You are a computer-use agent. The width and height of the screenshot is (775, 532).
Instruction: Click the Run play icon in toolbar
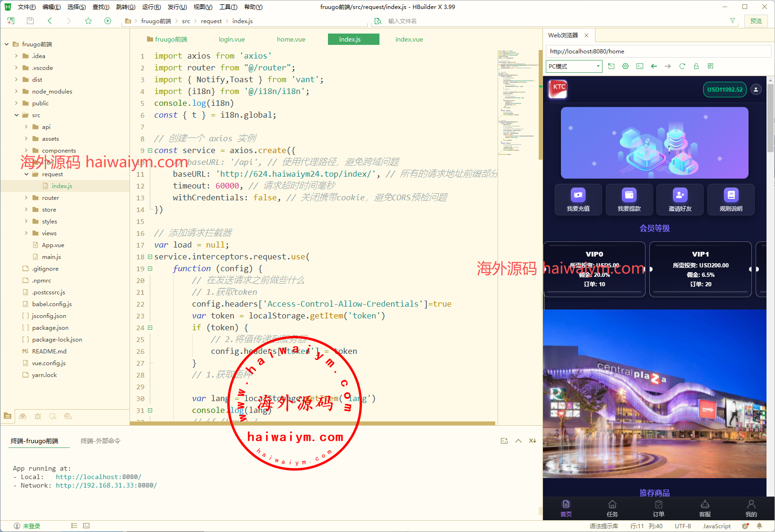[108, 21]
